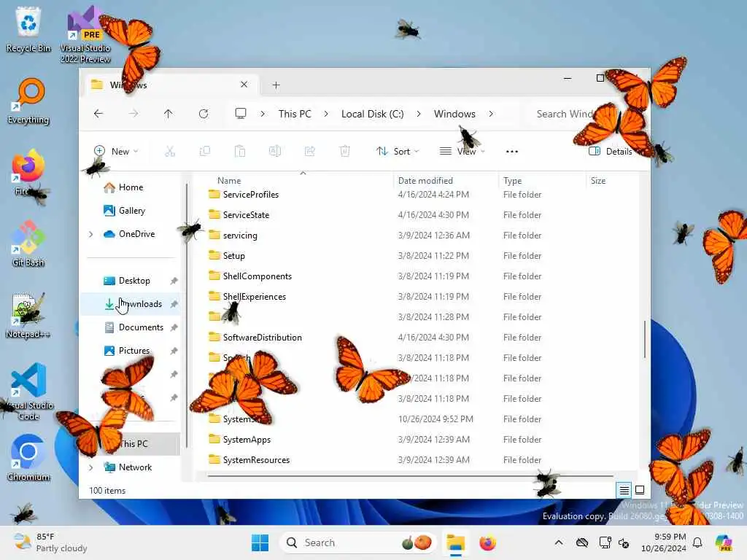The image size is (747, 560).
Task: Open the notifications bell
Action: tap(697, 542)
